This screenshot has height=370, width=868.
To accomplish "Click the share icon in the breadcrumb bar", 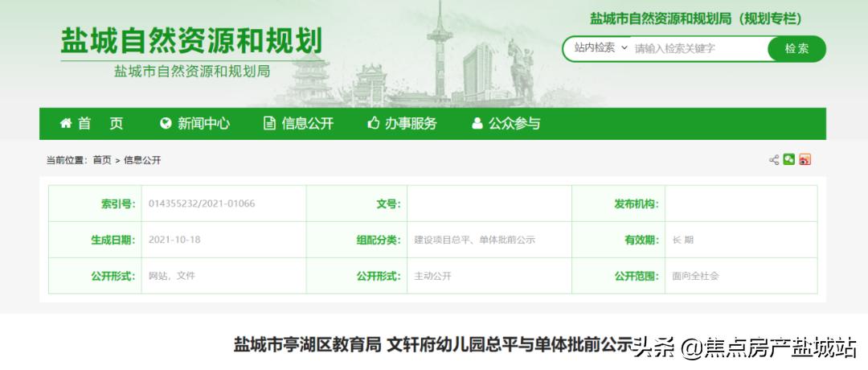I will 774,160.
